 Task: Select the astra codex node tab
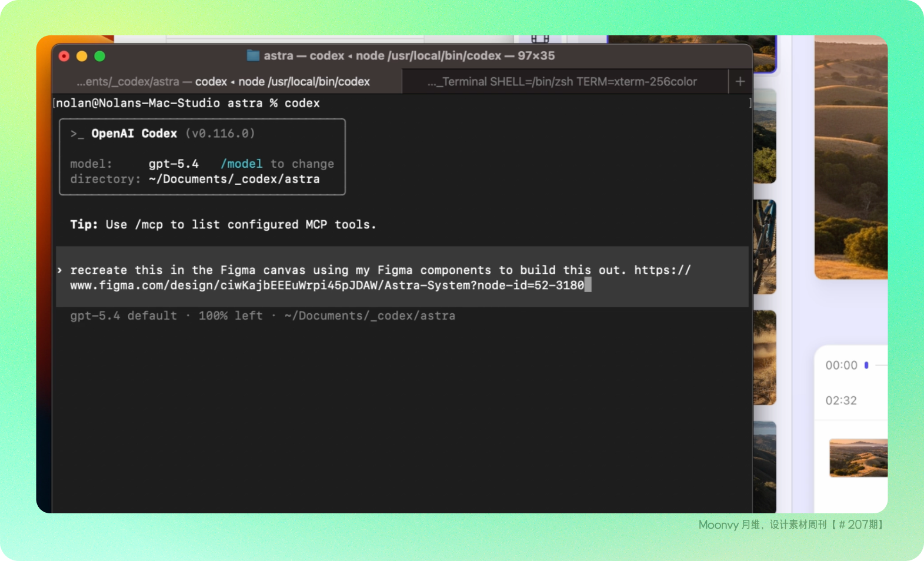click(224, 82)
